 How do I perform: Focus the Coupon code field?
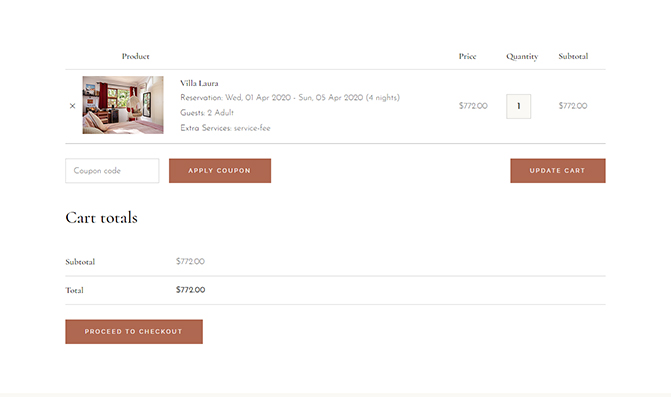pyautogui.click(x=112, y=171)
